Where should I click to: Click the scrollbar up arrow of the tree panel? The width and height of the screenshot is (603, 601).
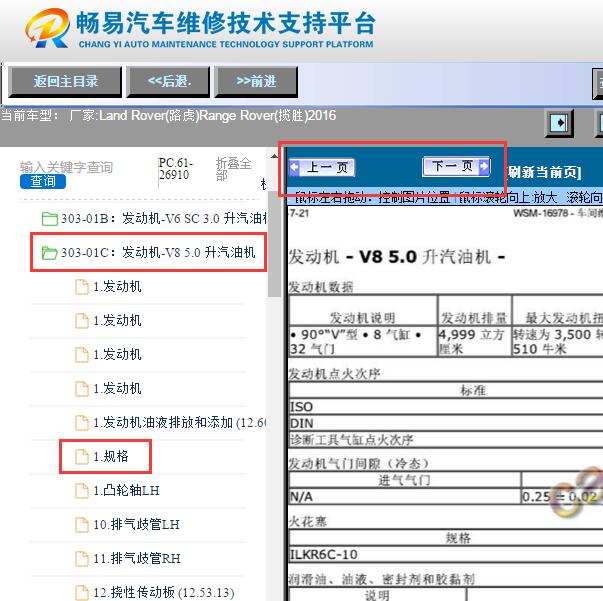[x=274, y=156]
